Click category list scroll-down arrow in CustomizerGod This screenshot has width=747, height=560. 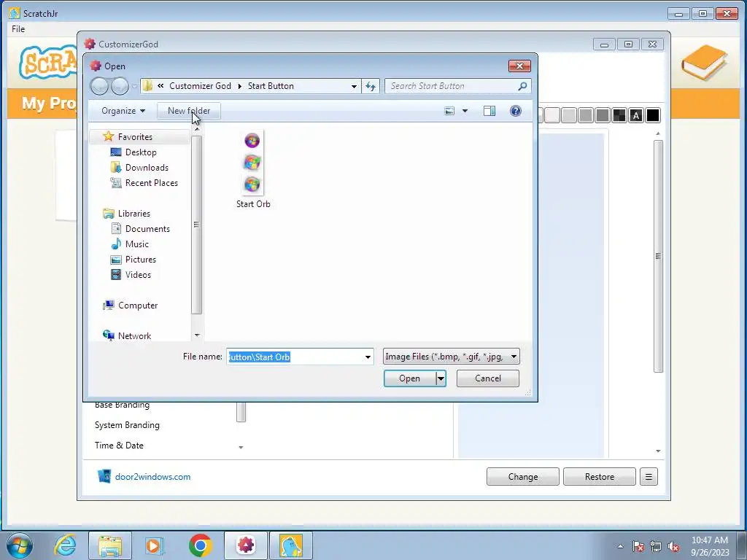pyautogui.click(x=241, y=447)
